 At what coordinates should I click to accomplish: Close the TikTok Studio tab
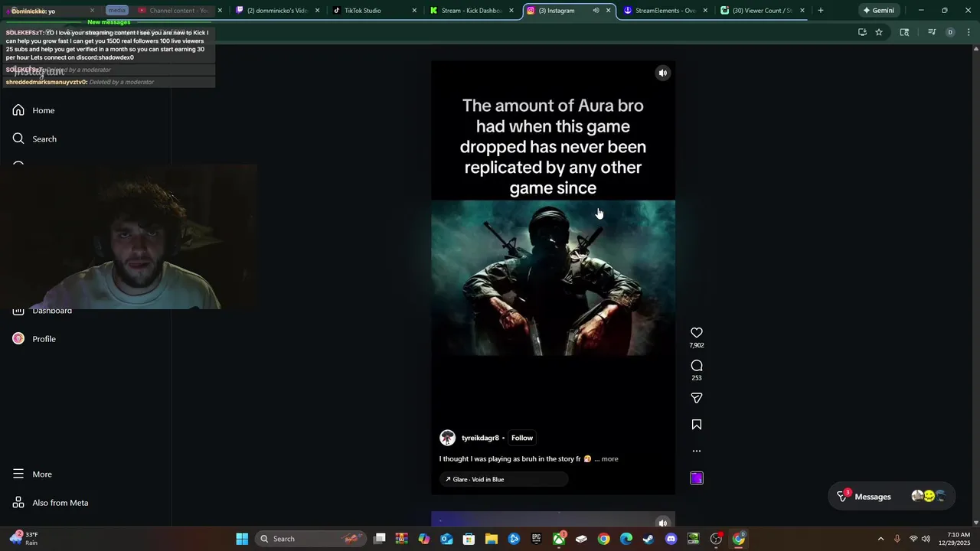414,11
